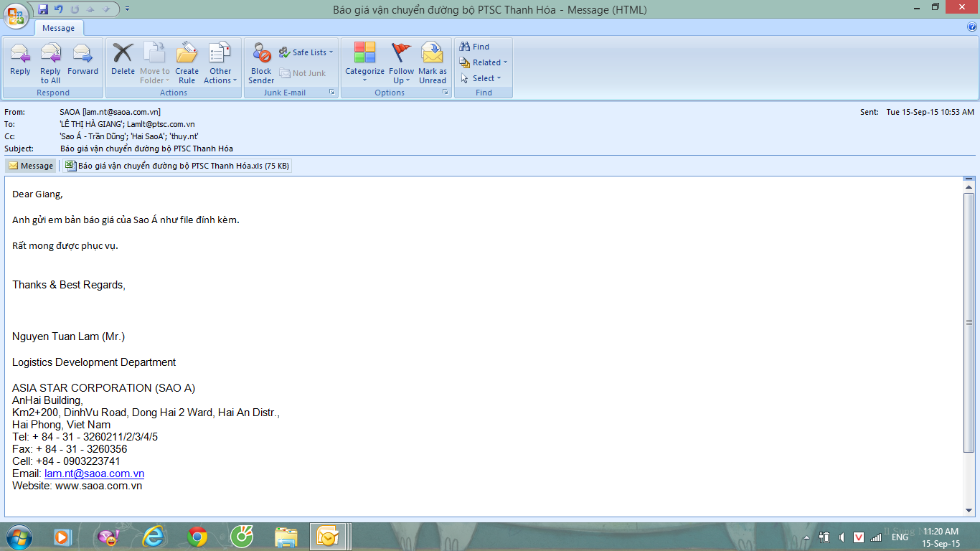Open the attached Báo giá .xls file
The width and height of the screenshot is (980, 551).
pyautogui.click(x=177, y=166)
